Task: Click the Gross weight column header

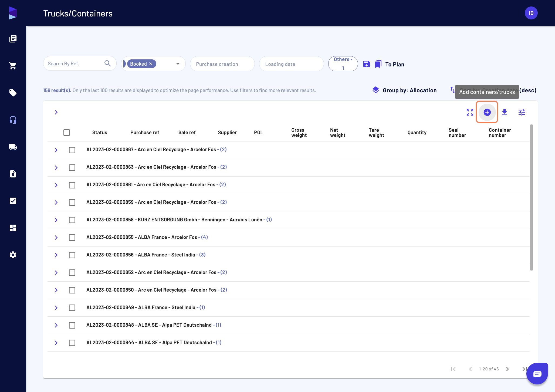Action: (x=299, y=133)
